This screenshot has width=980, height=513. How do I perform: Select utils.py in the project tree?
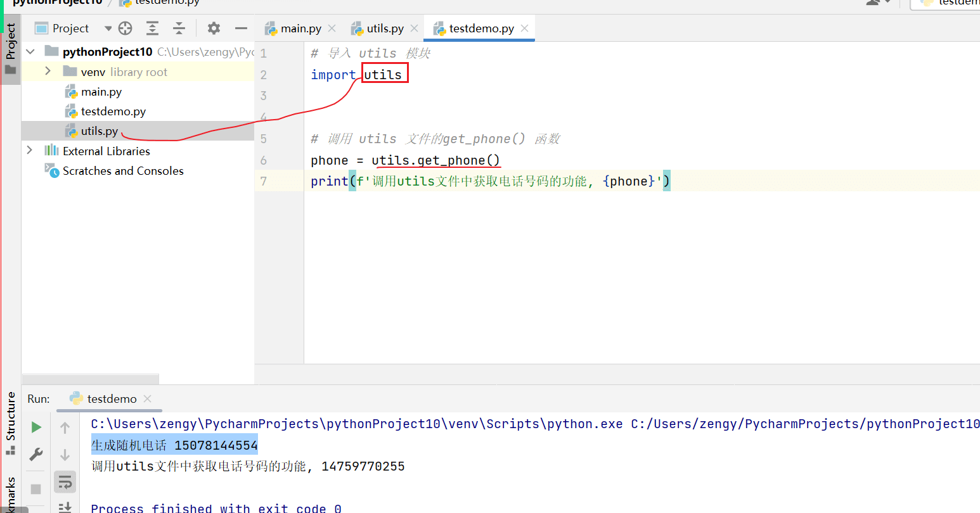92,131
